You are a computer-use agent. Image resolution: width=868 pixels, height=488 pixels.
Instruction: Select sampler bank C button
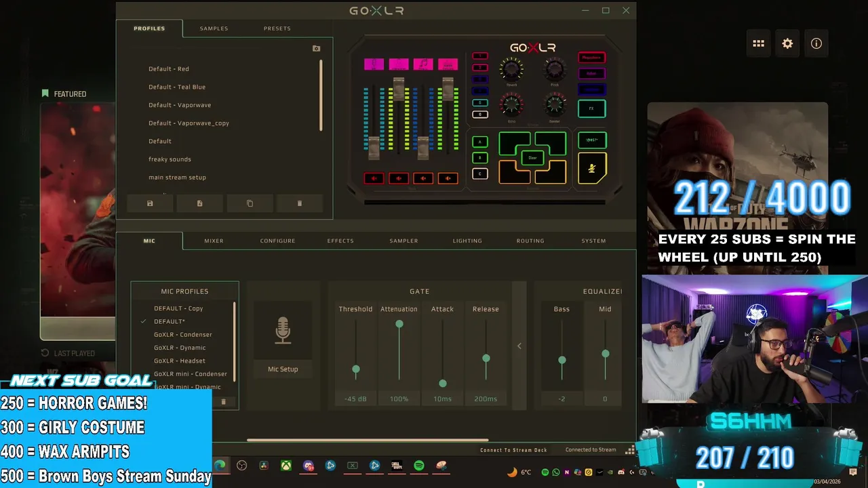(479, 174)
